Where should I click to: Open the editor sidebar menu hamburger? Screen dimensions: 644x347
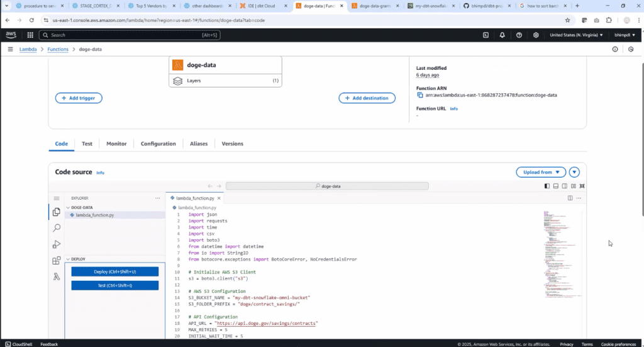57,198
